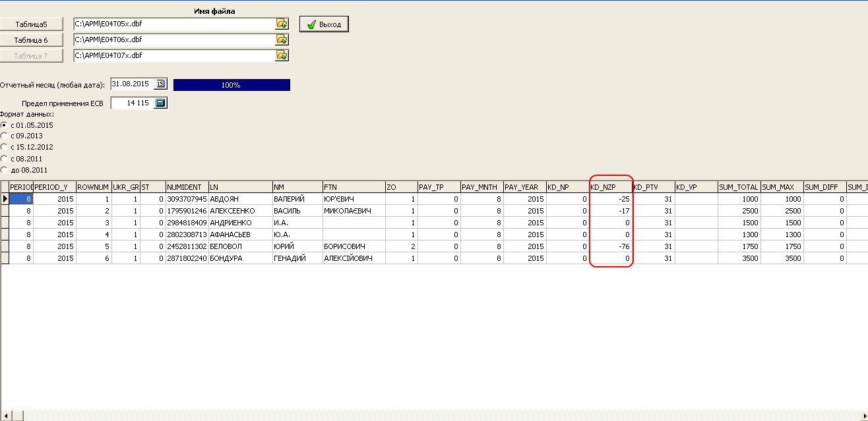Screen dimensions: 868x421
Task: Click into the E04T05x.dbf path field
Action: pos(173,24)
